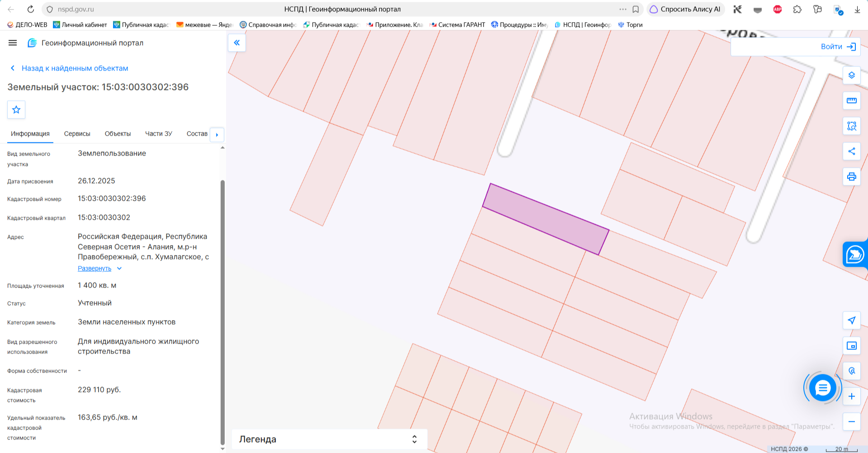The width and height of the screenshot is (868, 453).
Task: Select the ruler measurement tool
Action: pyautogui.click(x=852, y=101)
